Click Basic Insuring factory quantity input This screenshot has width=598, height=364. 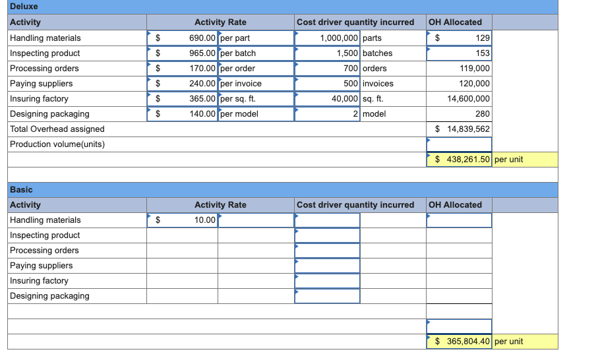tap(327, 281)
